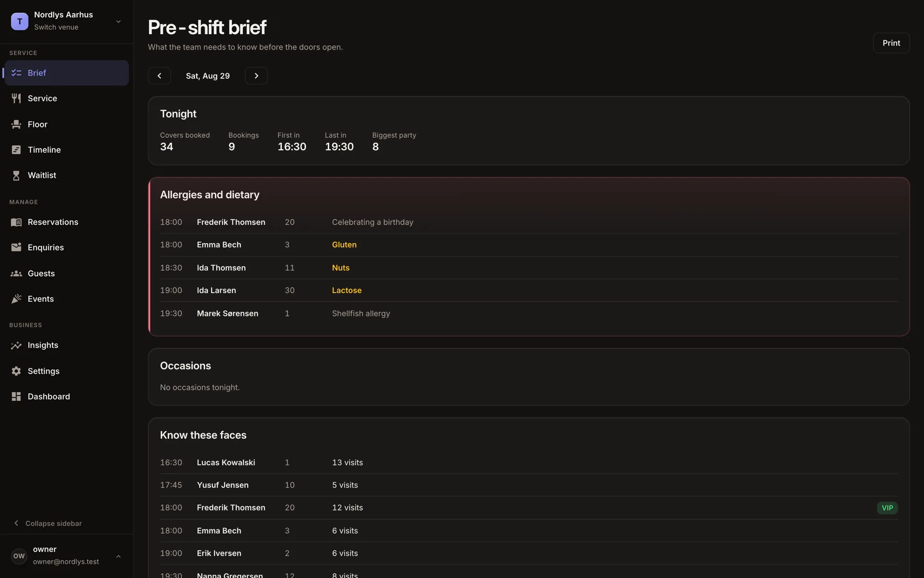Screen dimensions: 924x578
Task: Click the Insights chart icon
Action: pyautogui.click(x=16, y=345)
